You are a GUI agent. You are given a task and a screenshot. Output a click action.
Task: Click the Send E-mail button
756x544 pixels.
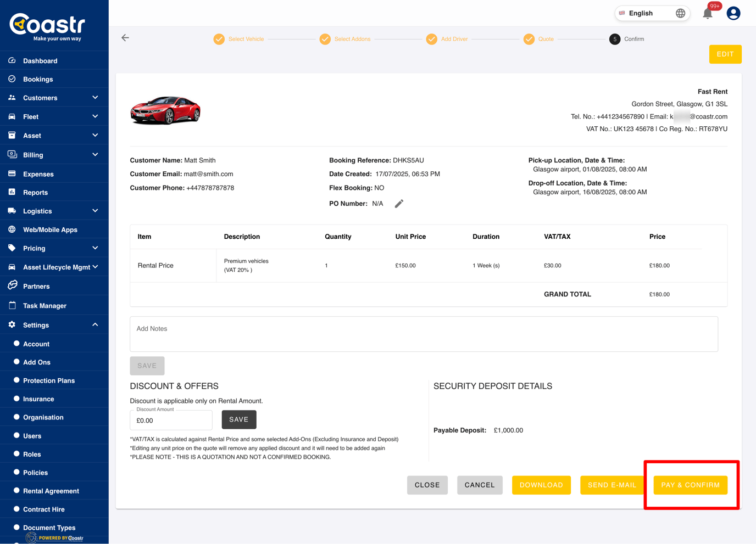click(x=612, y=485)
